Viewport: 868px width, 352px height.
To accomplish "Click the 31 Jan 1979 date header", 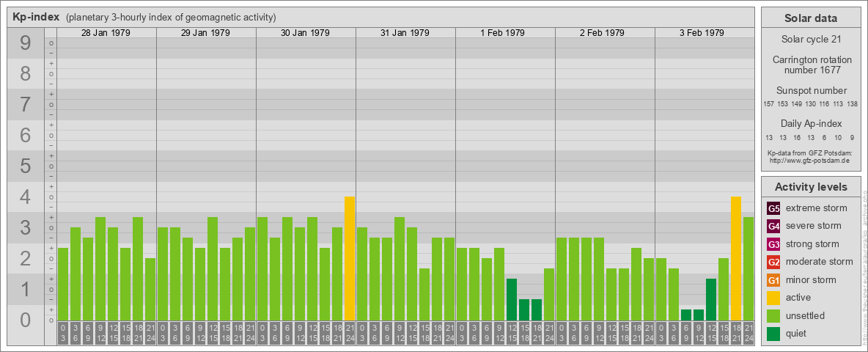I will tap(405, 33).
